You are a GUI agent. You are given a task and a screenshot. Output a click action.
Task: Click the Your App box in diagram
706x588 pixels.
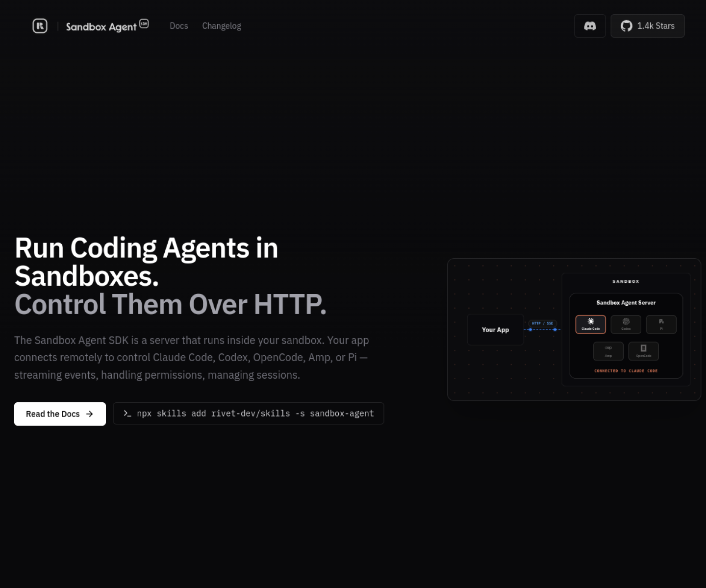tap(496, 330)
